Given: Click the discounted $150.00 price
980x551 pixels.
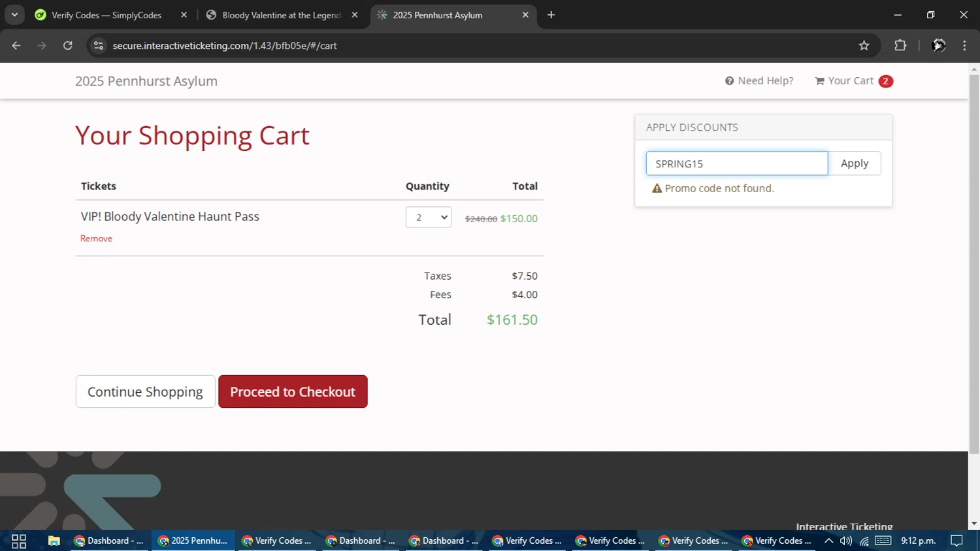Looking at the screenshot, I should click(x=519, y=218).
